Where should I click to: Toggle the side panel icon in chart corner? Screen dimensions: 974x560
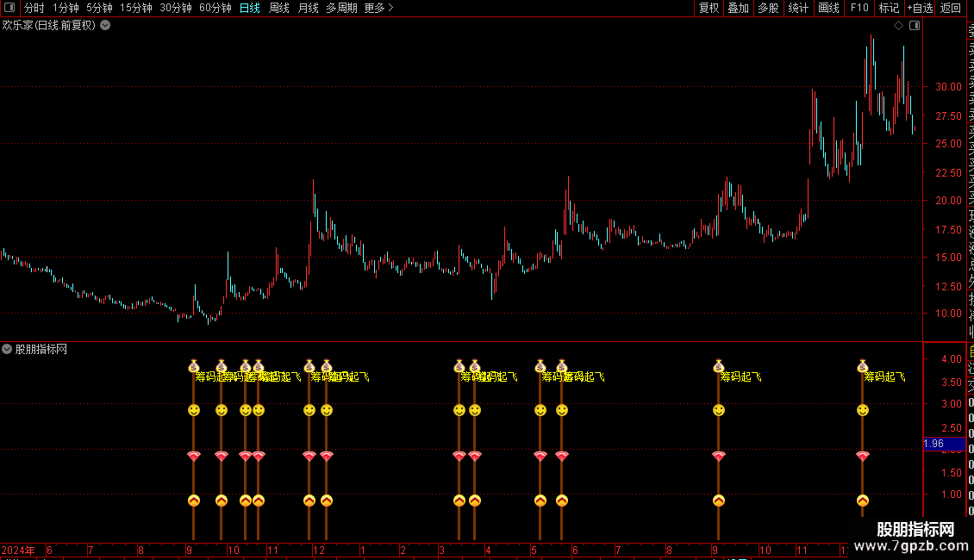click(915, 26)
